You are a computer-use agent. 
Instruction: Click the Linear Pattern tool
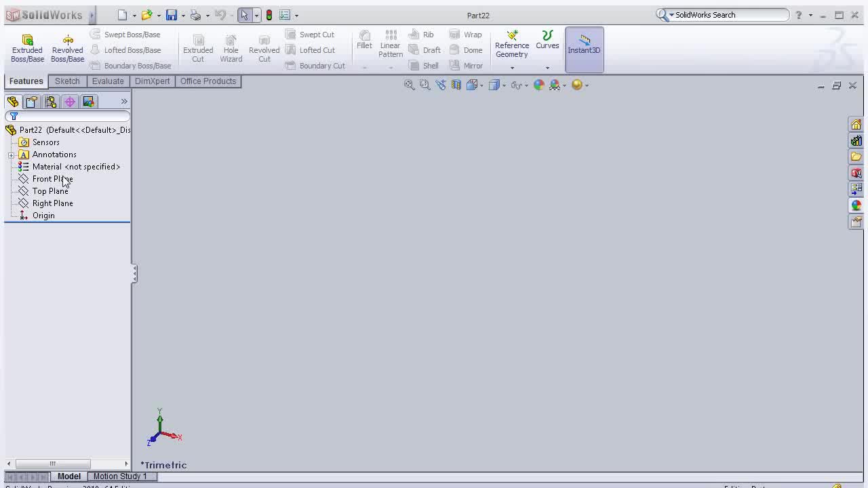pyautogui.click(x=391, y=44)
